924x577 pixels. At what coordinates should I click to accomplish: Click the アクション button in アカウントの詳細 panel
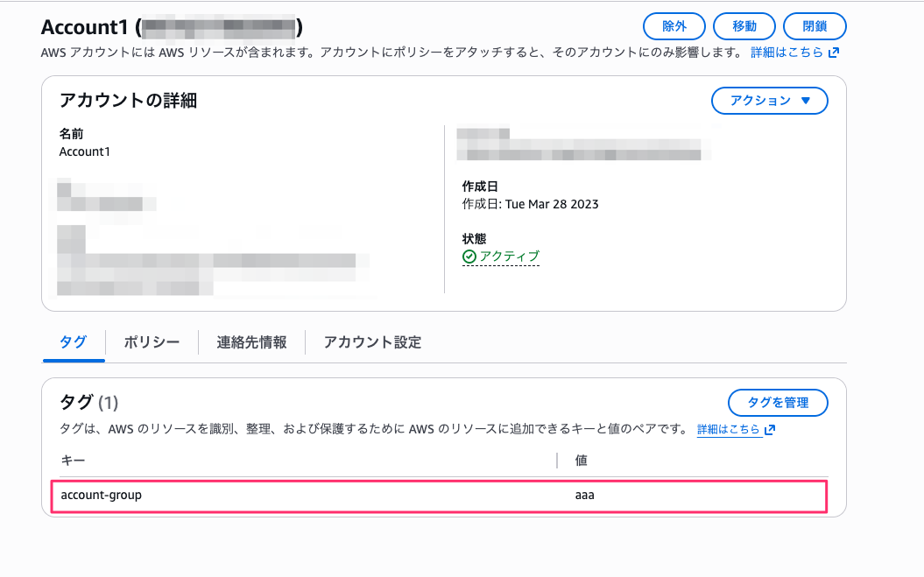(x=769, y=101)
